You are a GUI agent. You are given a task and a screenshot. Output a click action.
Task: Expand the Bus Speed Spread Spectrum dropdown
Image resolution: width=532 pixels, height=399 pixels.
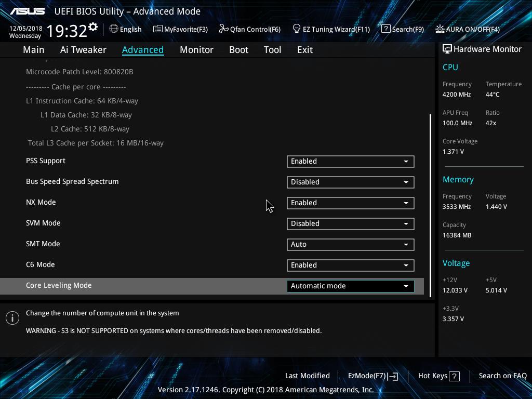(351, 182)
